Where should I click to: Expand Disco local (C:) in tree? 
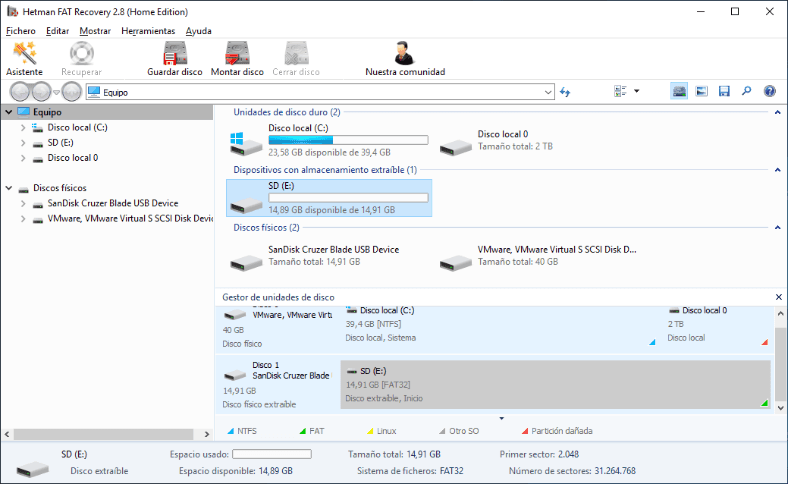coord(23,128)
